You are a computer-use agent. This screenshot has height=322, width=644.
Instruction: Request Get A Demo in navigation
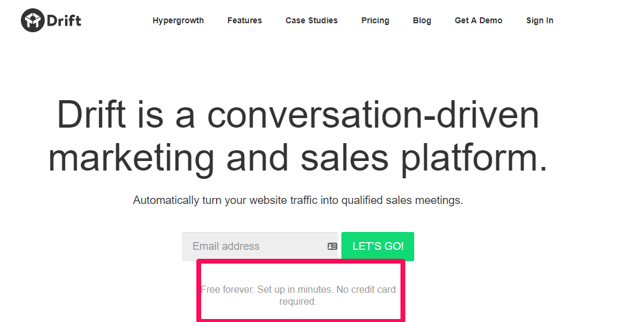tap(479, 20)
